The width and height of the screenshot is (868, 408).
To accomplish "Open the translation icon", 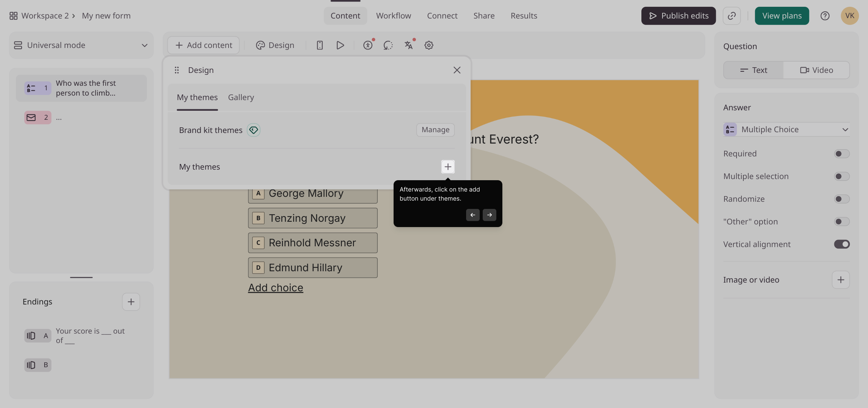I will pos(408,45).
